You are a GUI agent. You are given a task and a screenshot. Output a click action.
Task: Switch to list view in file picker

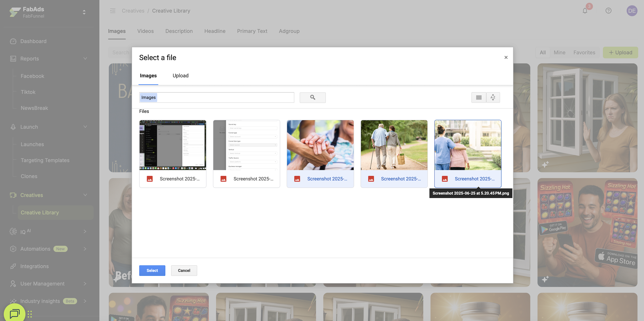coord(479,97)
